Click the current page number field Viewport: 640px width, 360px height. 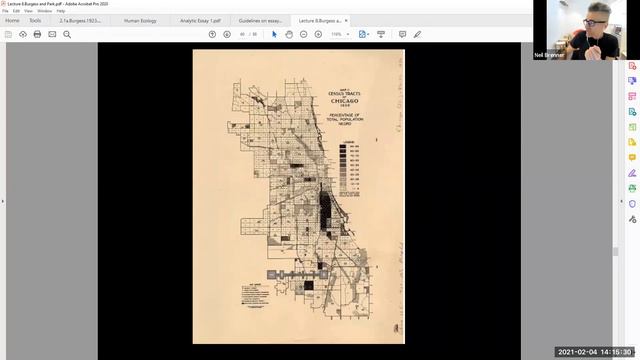coord(242,34)
